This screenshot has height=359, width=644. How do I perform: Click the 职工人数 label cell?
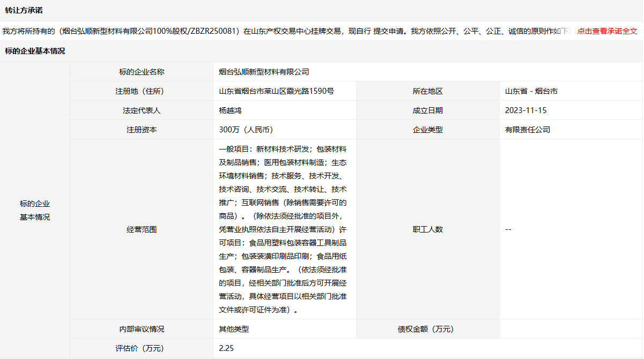coord(427,229)
